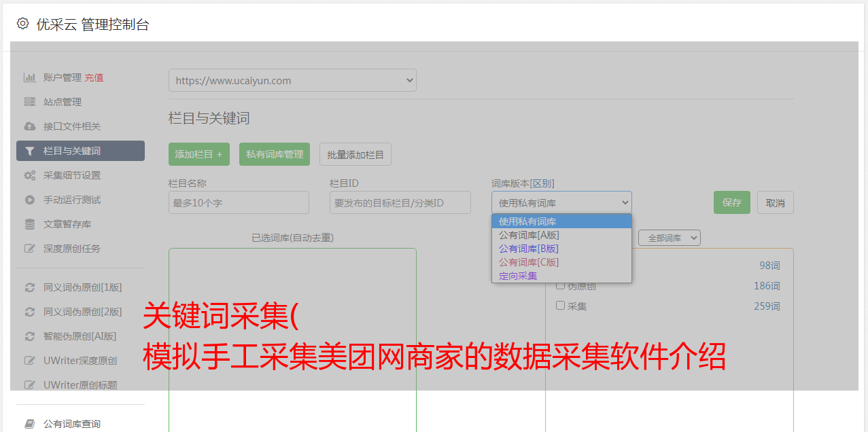Image resolution: width=868 pixels, height=432 pixels.
Task: Click the funnel icon of 栏目与关键词
Action: (x=30, y=151)
